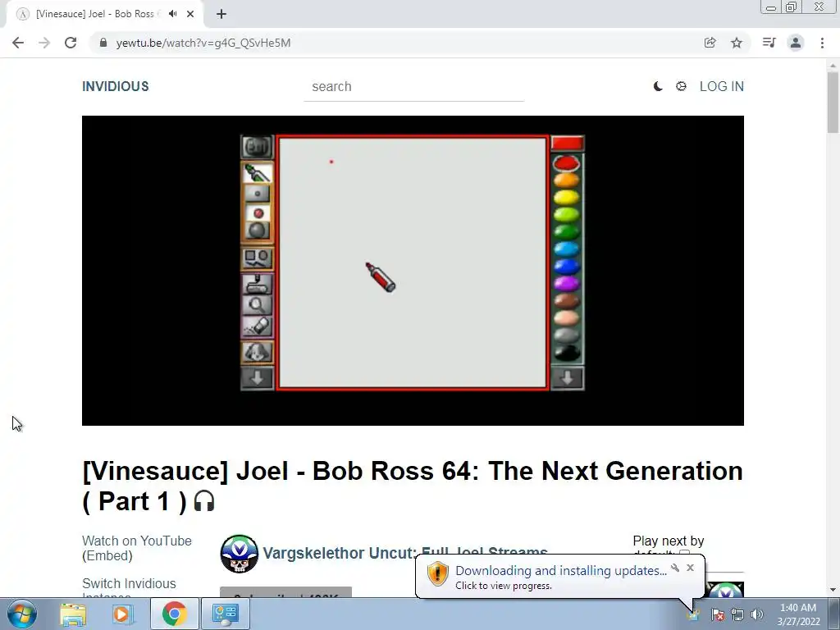The width and height of the screenshot is (840, 630).
Task: Click the address bar URL
Action: [203, 43]
